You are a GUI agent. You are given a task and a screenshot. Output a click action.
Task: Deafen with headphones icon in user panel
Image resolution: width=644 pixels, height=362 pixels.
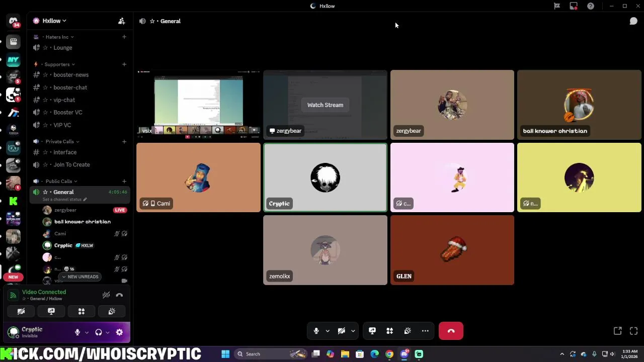99,332
